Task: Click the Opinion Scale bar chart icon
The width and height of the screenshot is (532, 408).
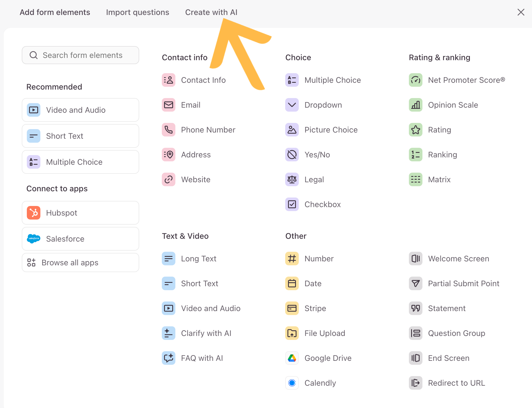Action: pos(415,105)
